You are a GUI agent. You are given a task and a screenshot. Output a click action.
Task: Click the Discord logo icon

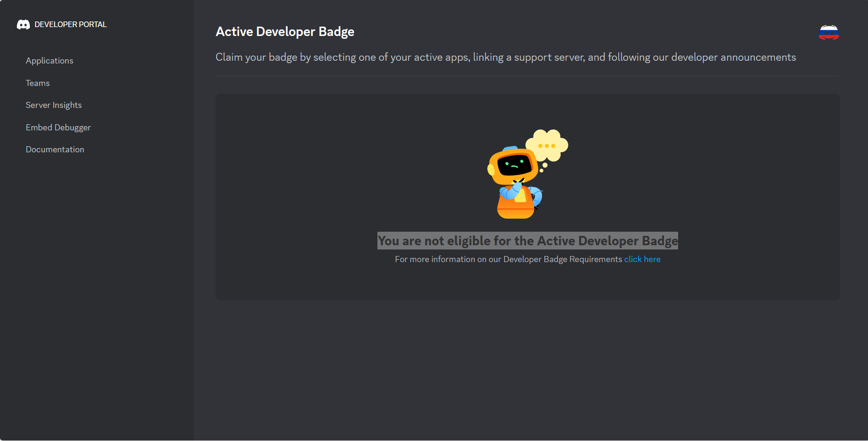(23, 24)
